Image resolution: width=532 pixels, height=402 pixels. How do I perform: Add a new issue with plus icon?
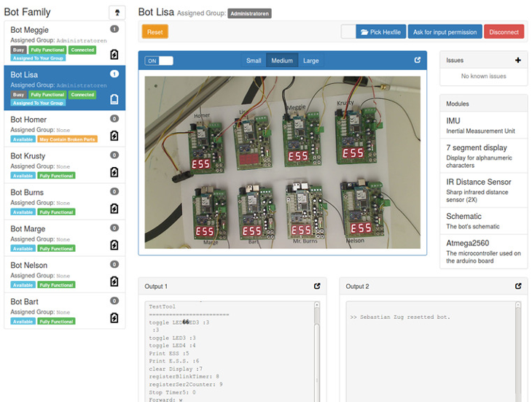518,61
